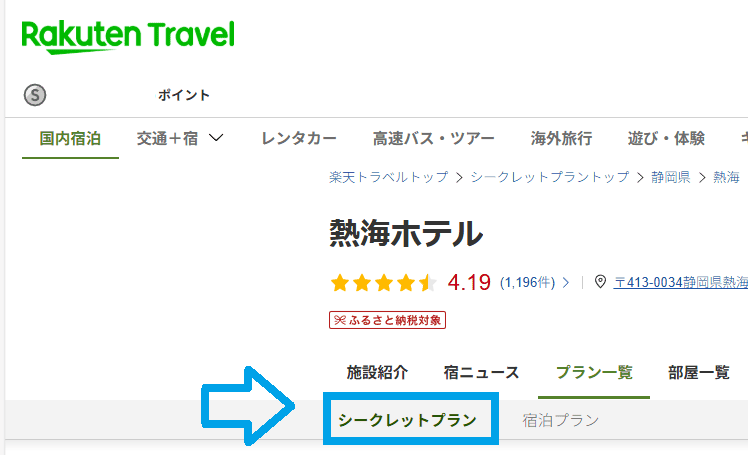Viewport: 748px width, 455px height.
Task: Click the ふるさと納税対象 badge
Action: 387,320
